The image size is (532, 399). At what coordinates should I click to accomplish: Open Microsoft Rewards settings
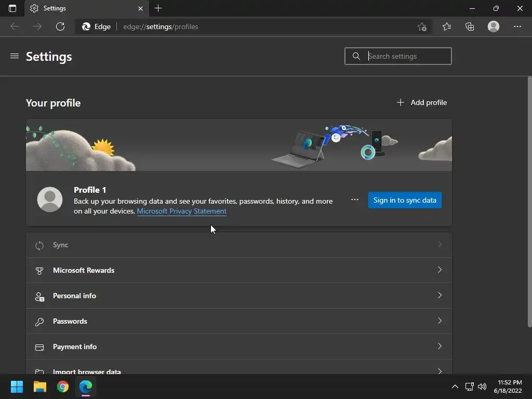tap(239, 270)
